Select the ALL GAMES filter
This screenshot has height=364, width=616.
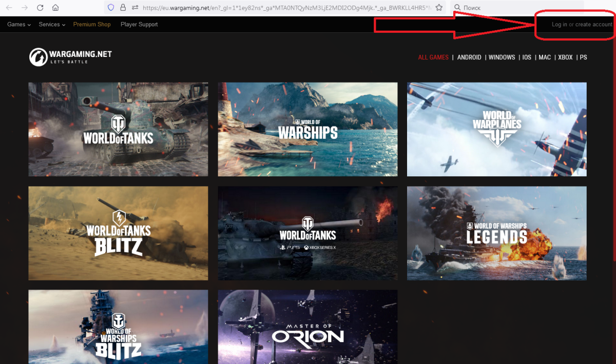coord(433,57)
